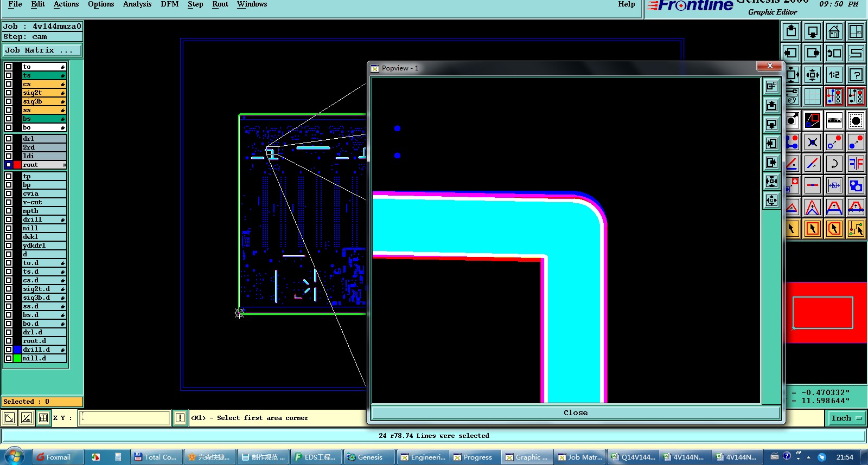The width and height of the screenshot is (868, 465).
Task: Click the X Y coordinate input field
Action: [x=124, y=418]
